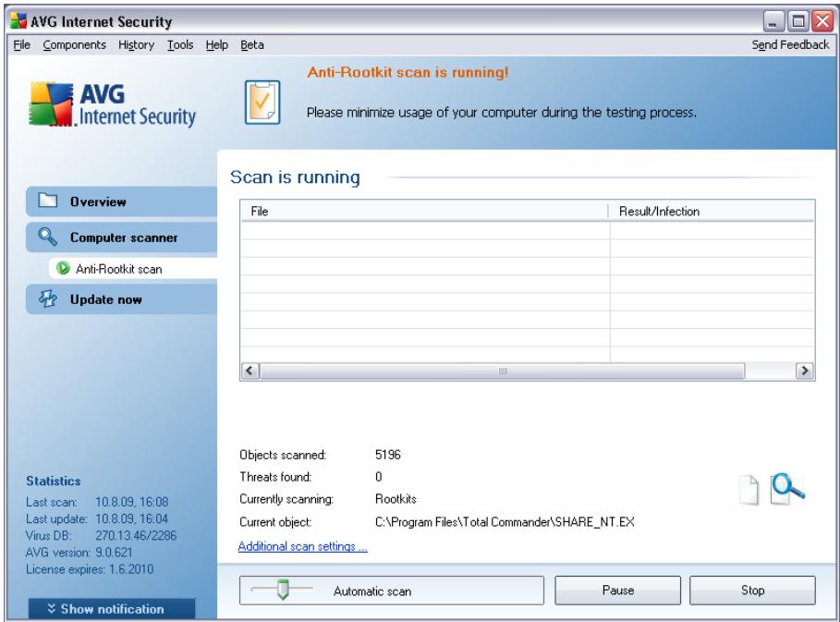This screenshot has width=840, height=622.
Task: Open the Beta menu
Action: 251,45
